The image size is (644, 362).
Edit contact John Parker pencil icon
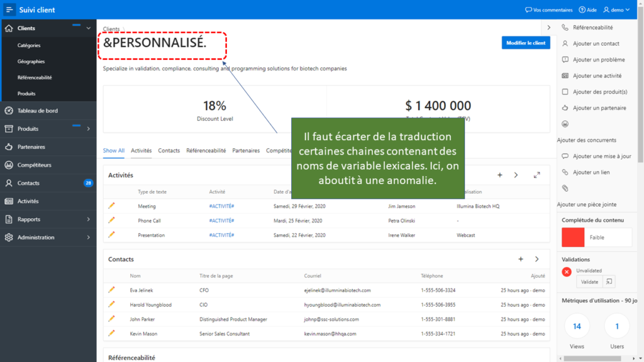coord(111,319)
